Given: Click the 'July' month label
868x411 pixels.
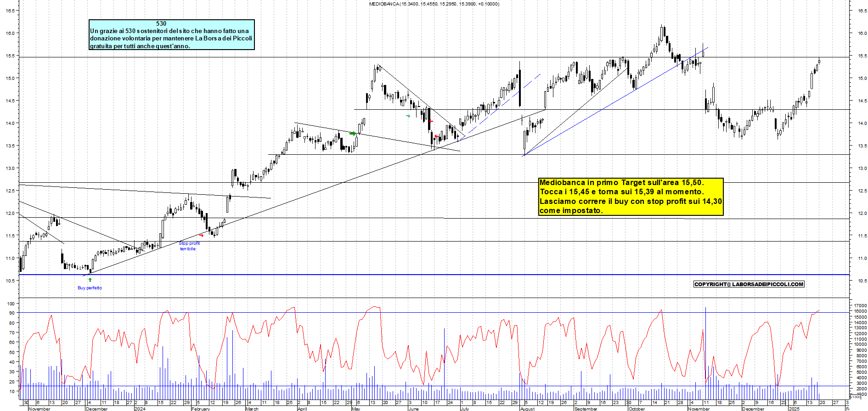Looking at the screenshot, I should (465, 409).
